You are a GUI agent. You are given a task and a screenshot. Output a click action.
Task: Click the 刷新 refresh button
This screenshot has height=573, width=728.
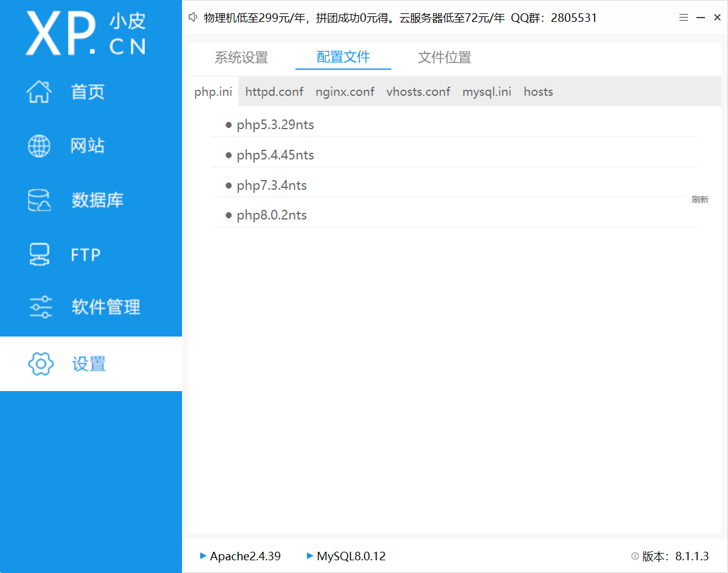(699, 199)
